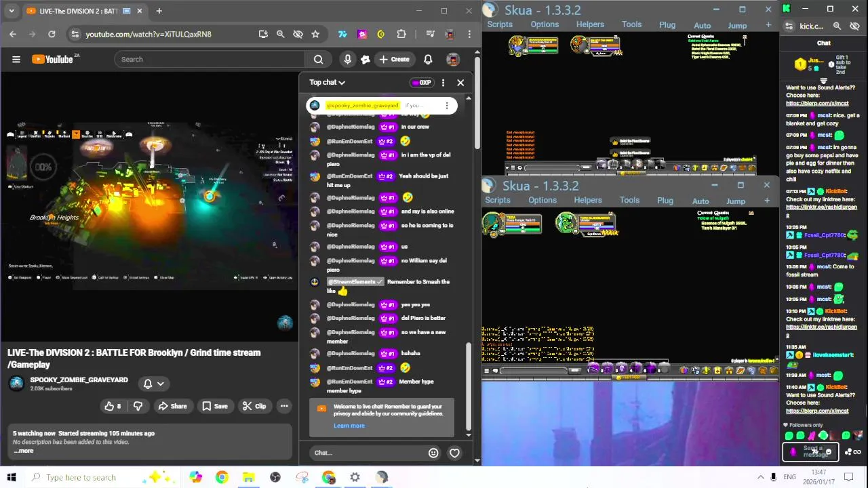
Task: Click the Kick site settings icon in address bar
Action: coord(789,26)
